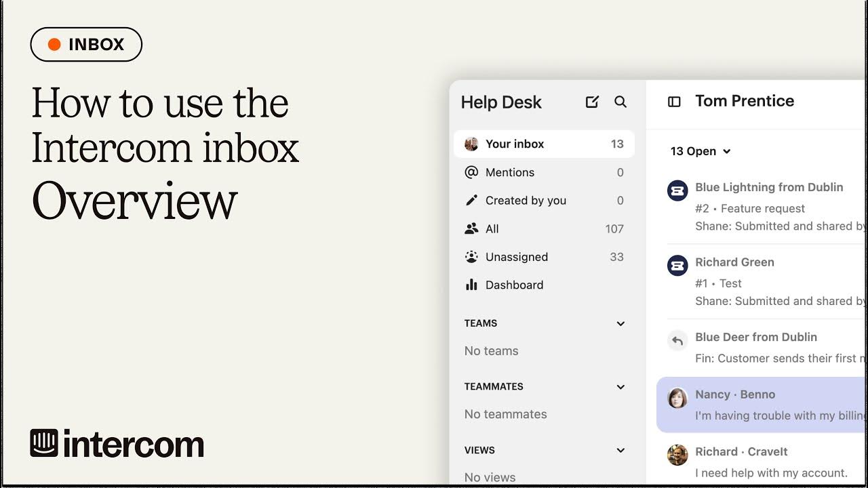Toggle the sidebar panel icon beside Tom Prentice
This screenshot has height=488, width=868.
pos(674,102)
